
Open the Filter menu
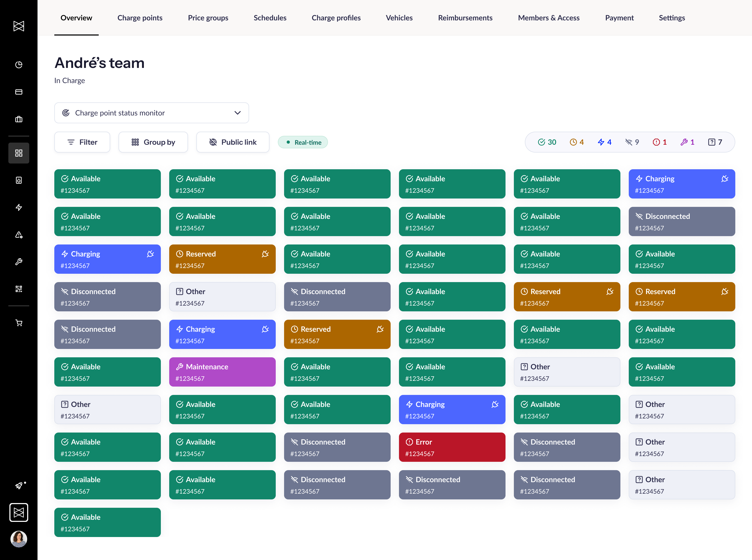82,142
